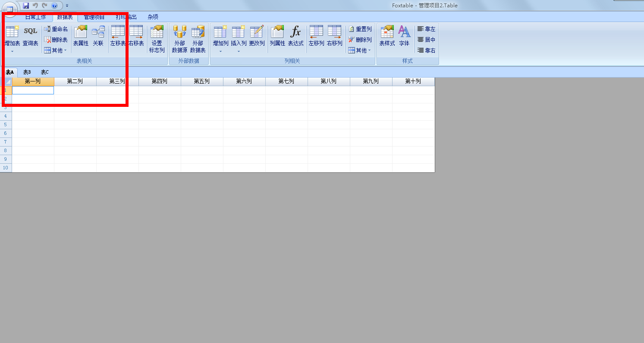The width and height of the screenshot is (644, 343).
Task: Click 设置标志列 icon
Action: [x=157, y=39]
